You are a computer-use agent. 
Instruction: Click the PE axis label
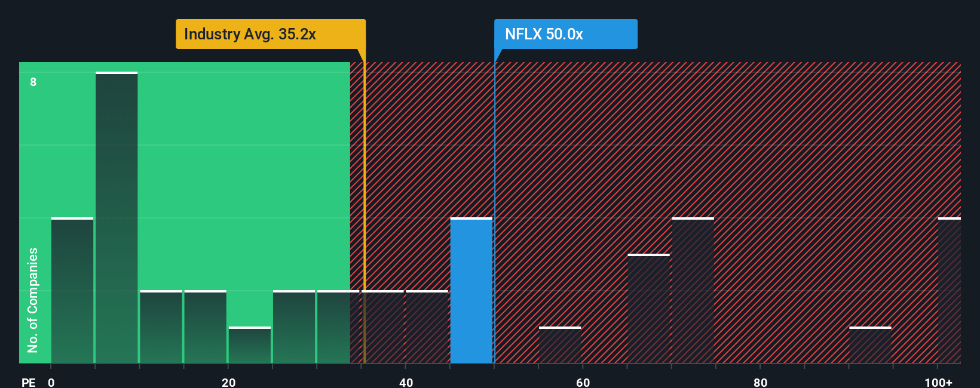[29, 382]
